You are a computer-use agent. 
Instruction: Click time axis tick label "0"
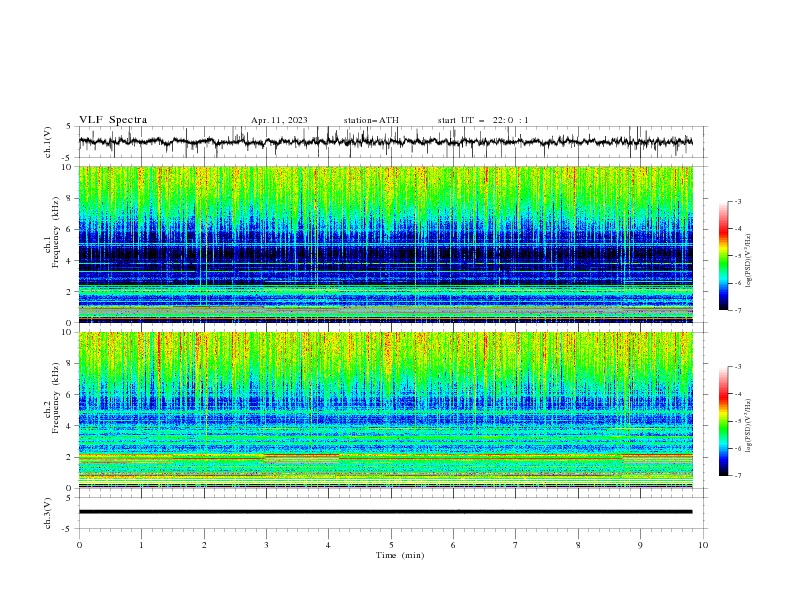[79, 545]
